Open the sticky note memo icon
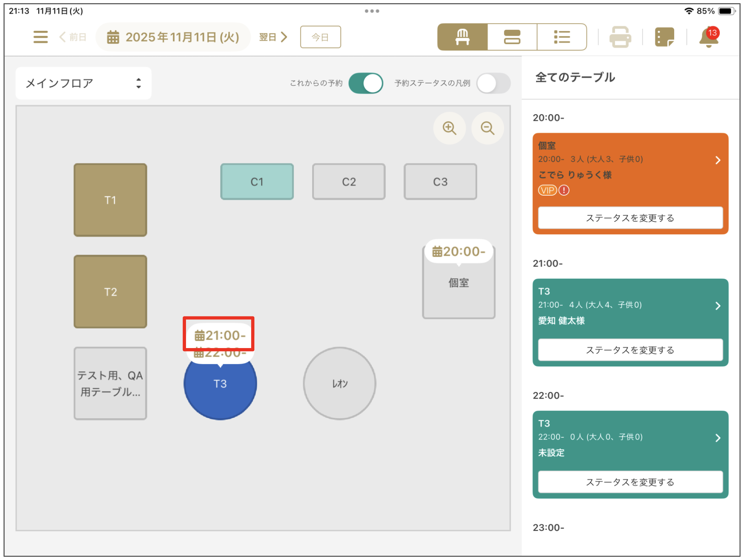The height and width of the screenshot is (560, 744). tap(664, 37)
